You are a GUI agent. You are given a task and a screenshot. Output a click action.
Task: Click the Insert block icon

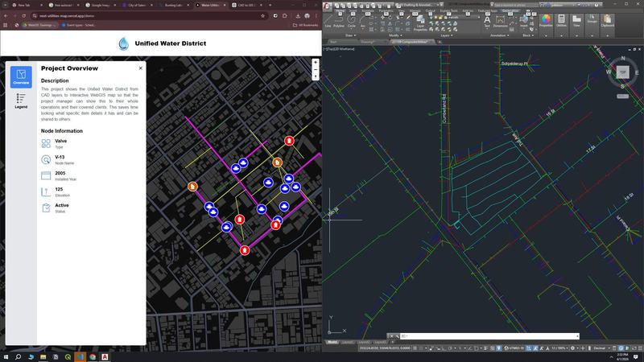(523, 21)
